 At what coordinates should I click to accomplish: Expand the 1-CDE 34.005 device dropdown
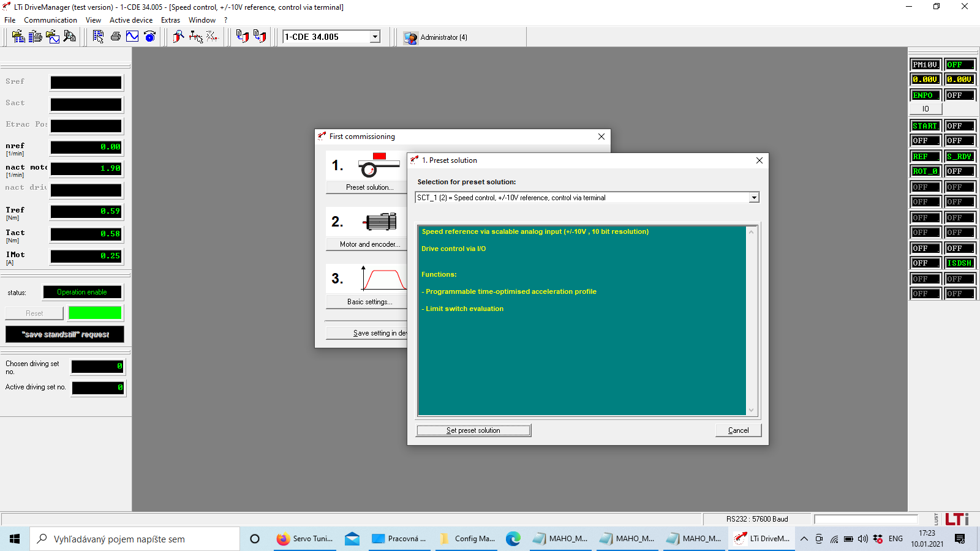pyautogui.click(x=375, y=37)
